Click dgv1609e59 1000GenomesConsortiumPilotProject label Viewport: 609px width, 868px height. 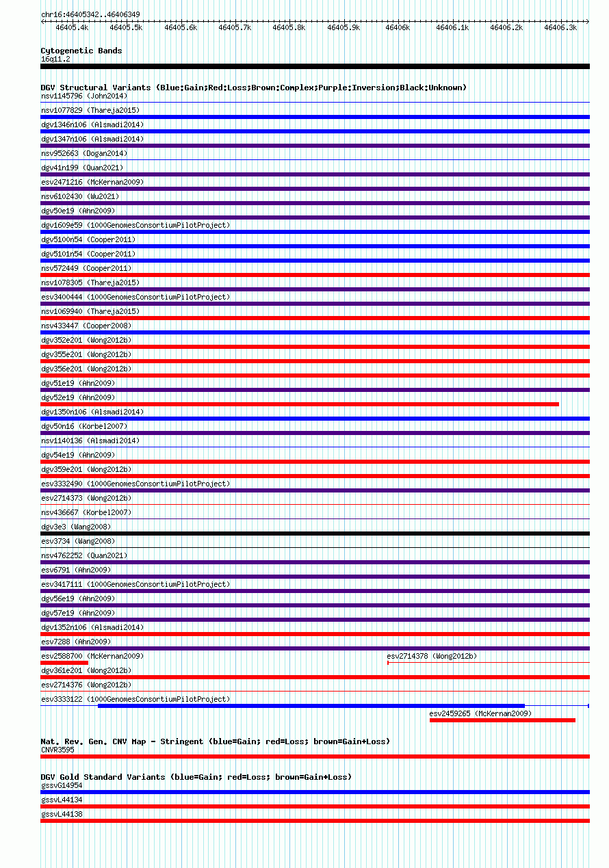click(135, 225)
